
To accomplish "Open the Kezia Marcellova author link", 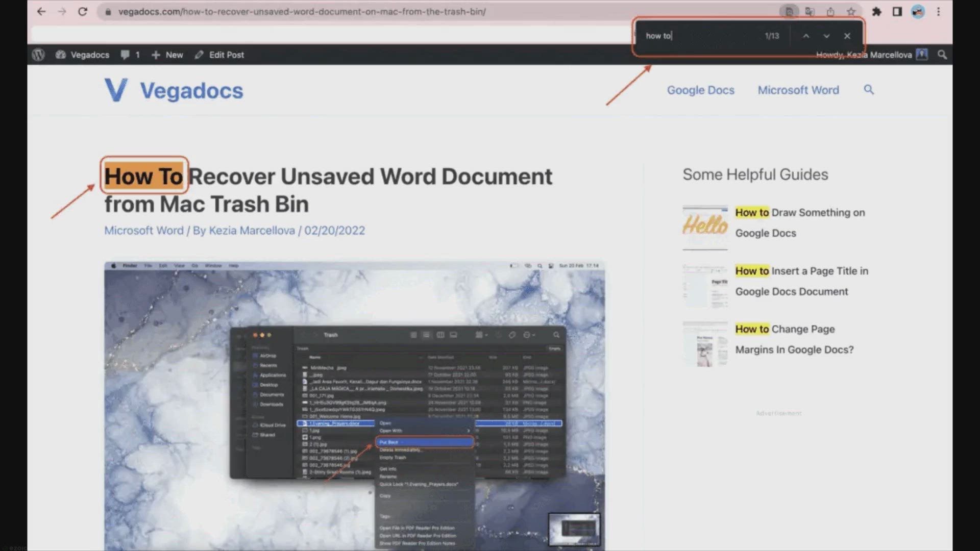I will click(x=252, y=230).
